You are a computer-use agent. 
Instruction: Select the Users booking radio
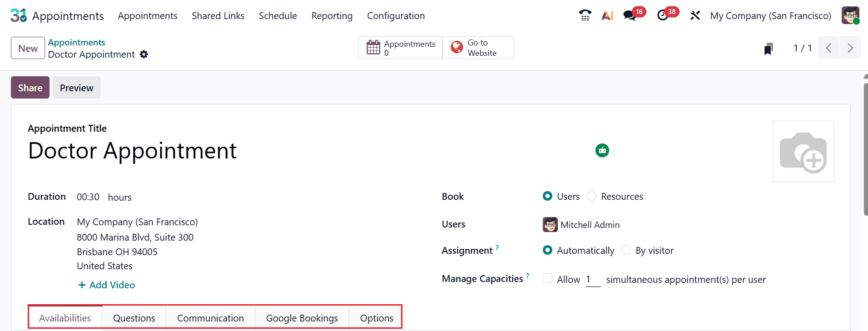tap(547, 196)
